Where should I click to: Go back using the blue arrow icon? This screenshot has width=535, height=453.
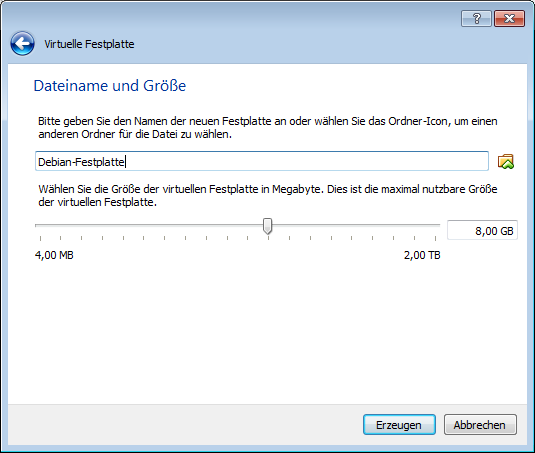coord(22,44)
